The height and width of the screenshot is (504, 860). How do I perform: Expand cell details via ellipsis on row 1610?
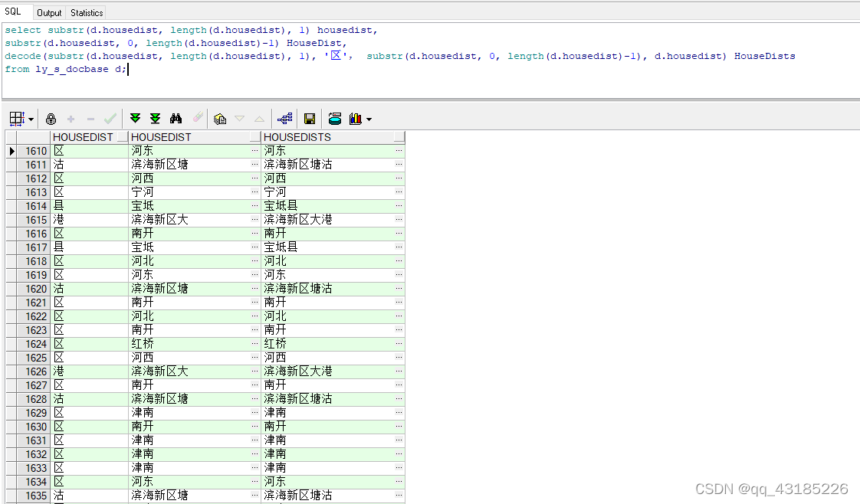[254, 151]
